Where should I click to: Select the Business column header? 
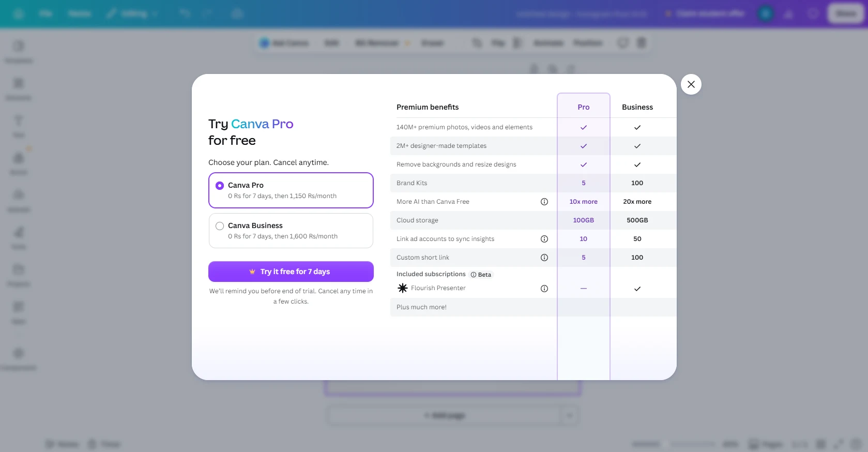pyautogui.click(x=637, y=107)
